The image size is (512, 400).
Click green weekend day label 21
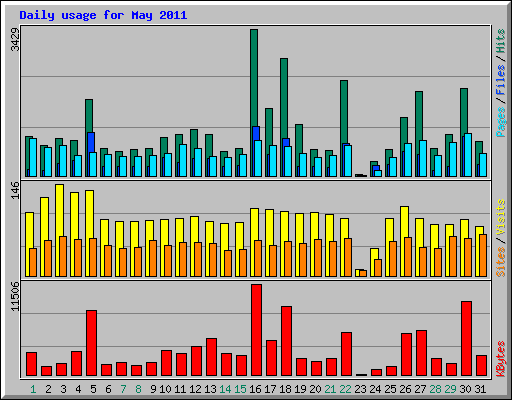click(x=330, y=389)
